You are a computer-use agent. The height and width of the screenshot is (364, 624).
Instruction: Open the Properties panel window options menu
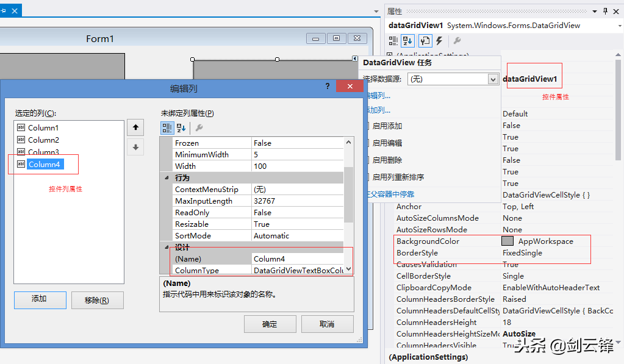595,11
